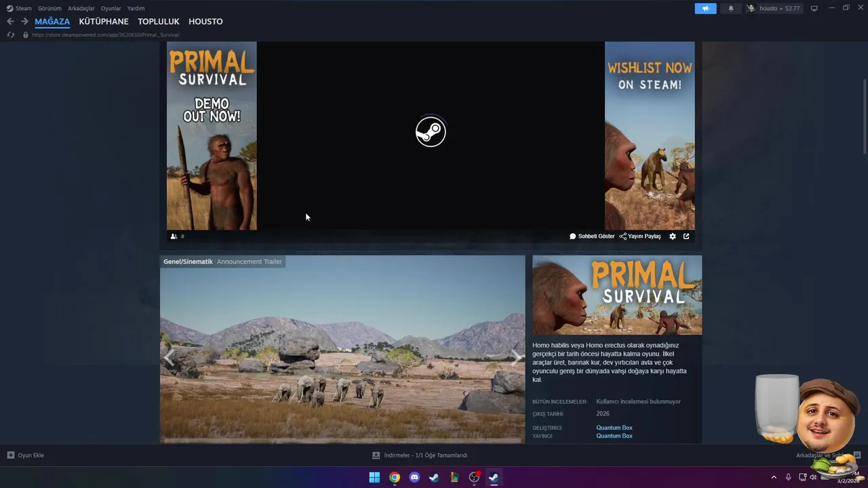This screenshot has height=488, width=868.
Task: Open the Windows Start menu
Action: 374,477
